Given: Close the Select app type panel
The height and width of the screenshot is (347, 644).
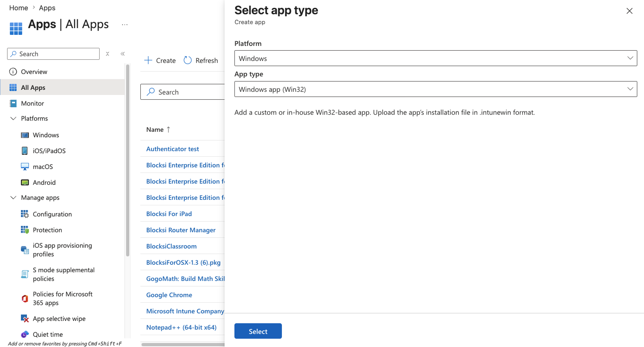Looking at the screenshot, I should pyautogui.click(x=629, y=11).
